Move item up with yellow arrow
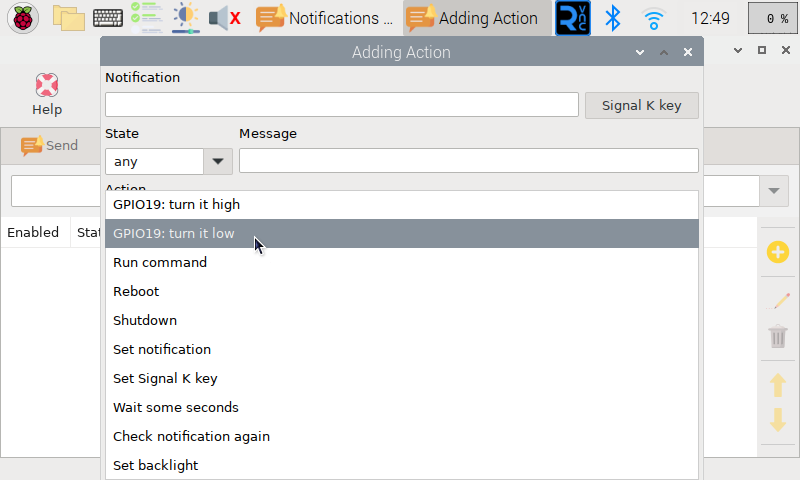Image resolution: width=800 pixels, height=480 pixels. [778, 385]
